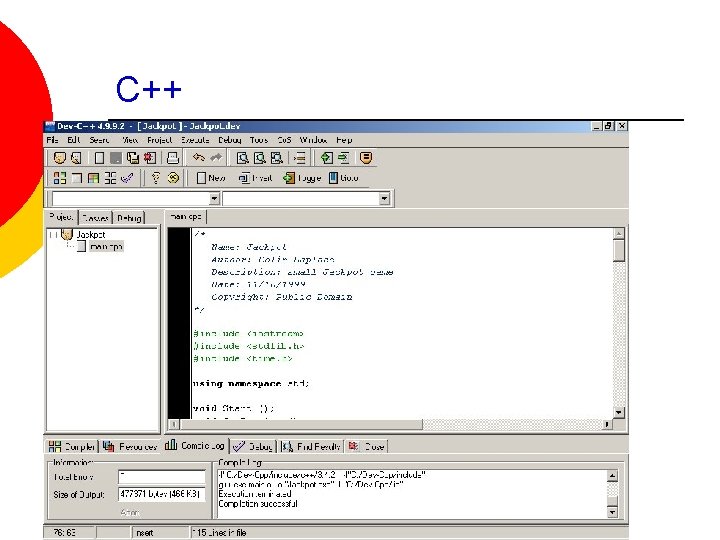Open the View menu
Viewport: 720px width, 540px height.
[130, 140]
